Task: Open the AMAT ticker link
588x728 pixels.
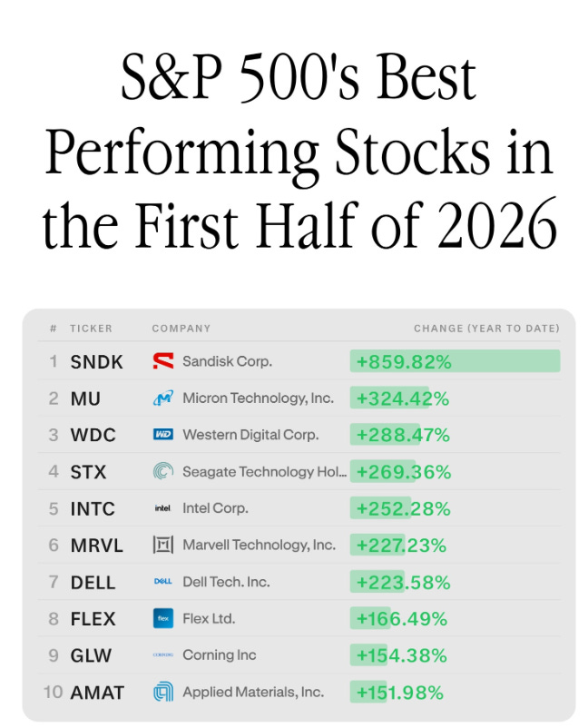Action: point(97,693)
